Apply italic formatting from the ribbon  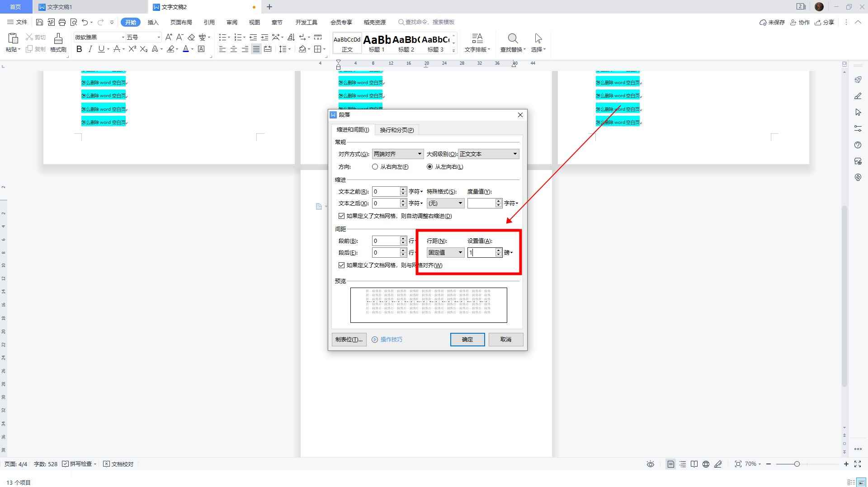click(90, 49)
